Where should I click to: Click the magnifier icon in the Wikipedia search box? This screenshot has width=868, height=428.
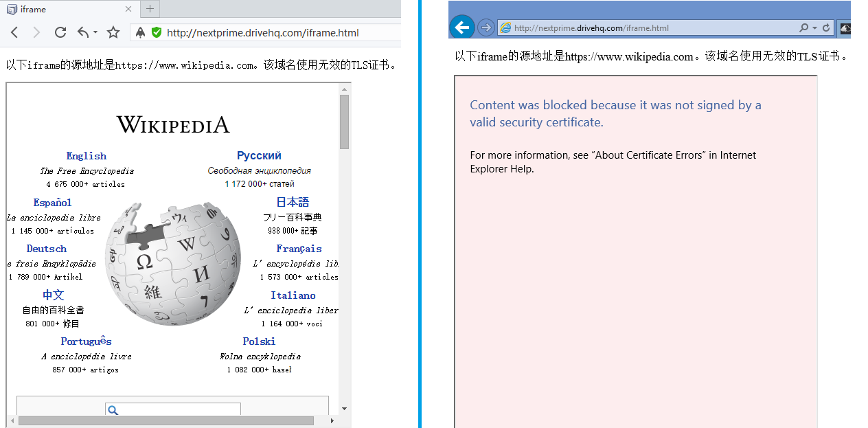(113, 410)
